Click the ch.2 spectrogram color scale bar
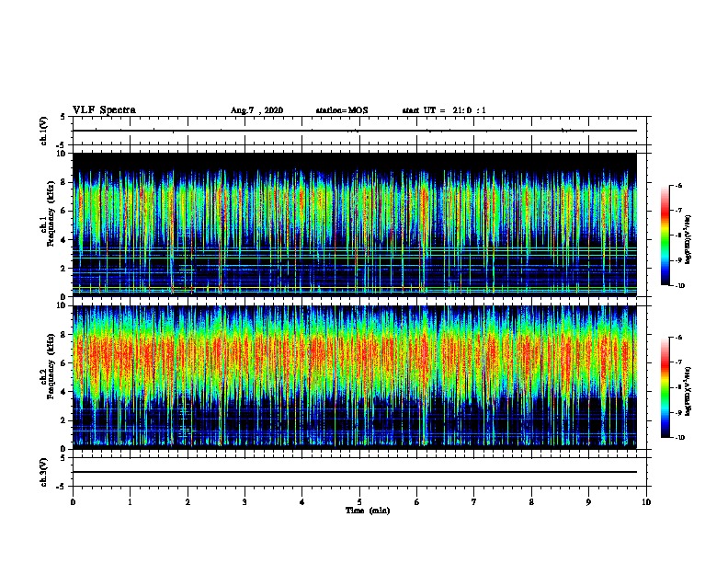The image size is (728, 563). tap(665, 387)
